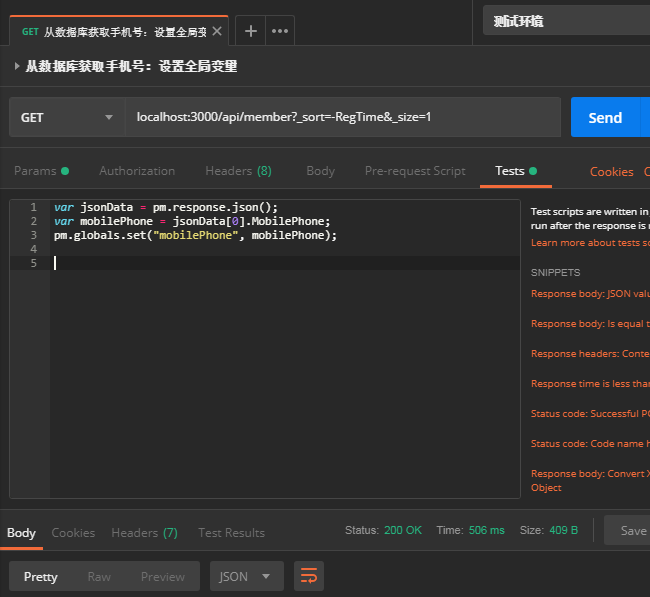Open a new request tab with plus icon

point(251,31)
